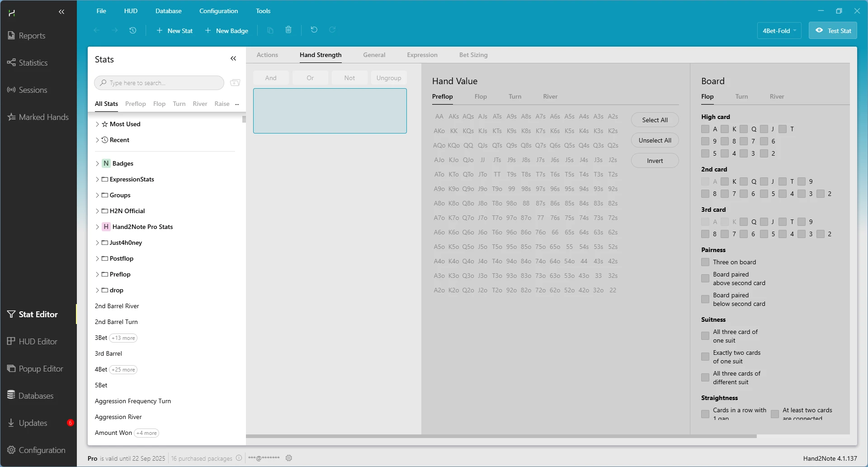Screen dimensions: 868x467
Task: Expand the Postflop folder in stats tree
Action: click(x=97, y=258)
